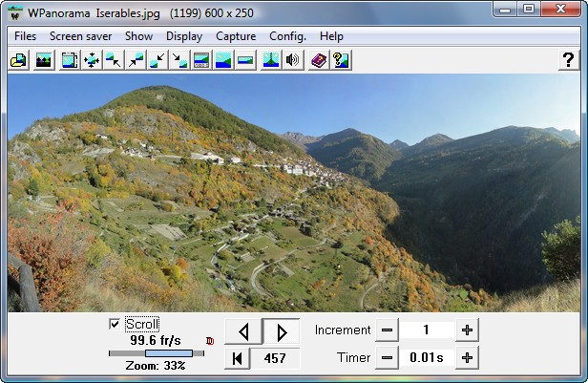588x383 pixels.
Task: Reset position with the go-to-start button
Action: [237, 358]
